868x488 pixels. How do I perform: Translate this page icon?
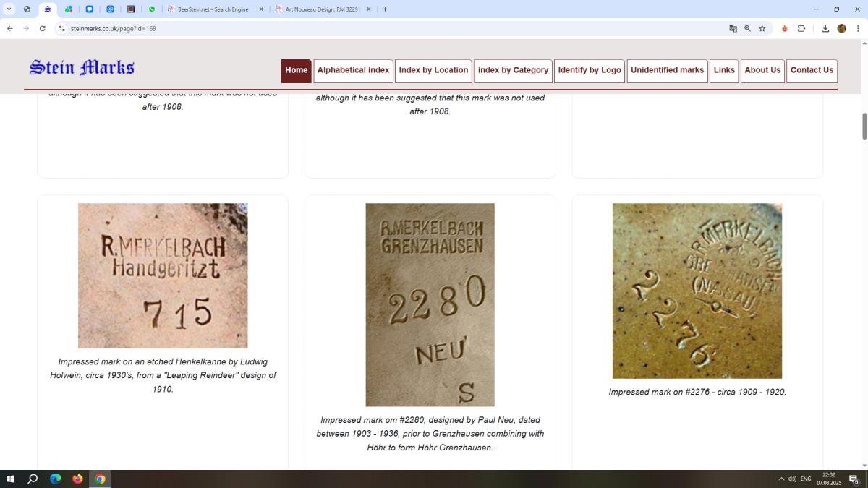(x=733, y=28)
